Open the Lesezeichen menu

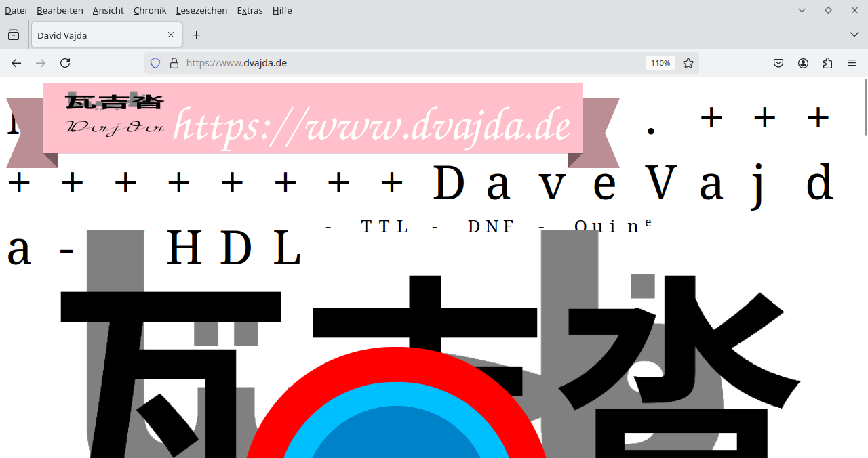tap(201, 10)
